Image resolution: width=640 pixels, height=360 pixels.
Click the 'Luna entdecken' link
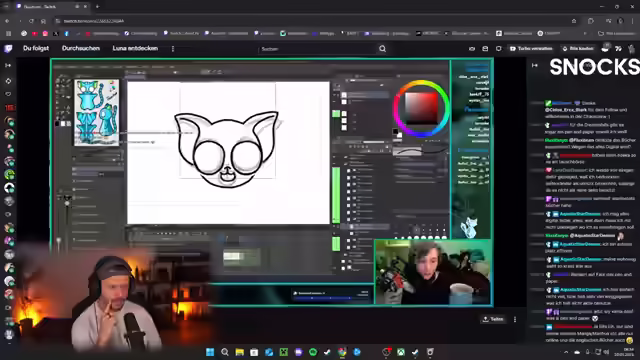coord(135,48)
